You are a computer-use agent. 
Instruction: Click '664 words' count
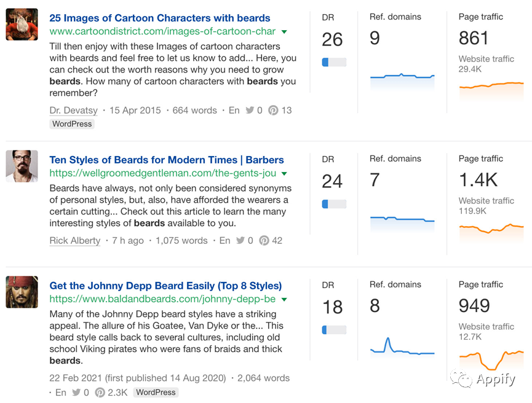195,111
